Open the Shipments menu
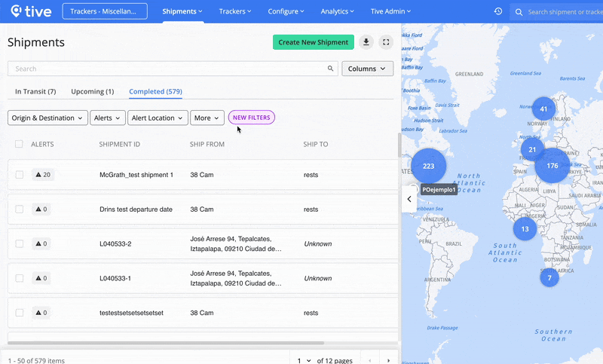The height and width of the screenshot is (364, 603). click(182, 11)
